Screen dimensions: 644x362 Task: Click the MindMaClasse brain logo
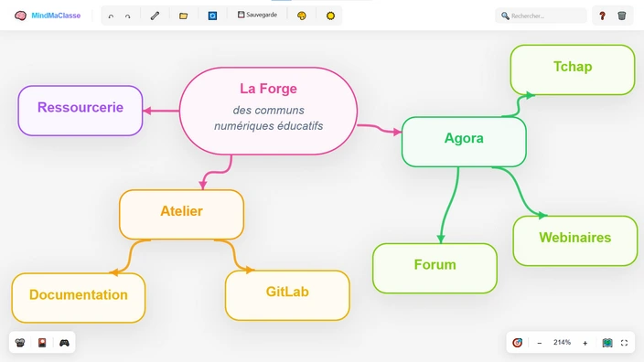pyautogui.click(x=20, y=16)
